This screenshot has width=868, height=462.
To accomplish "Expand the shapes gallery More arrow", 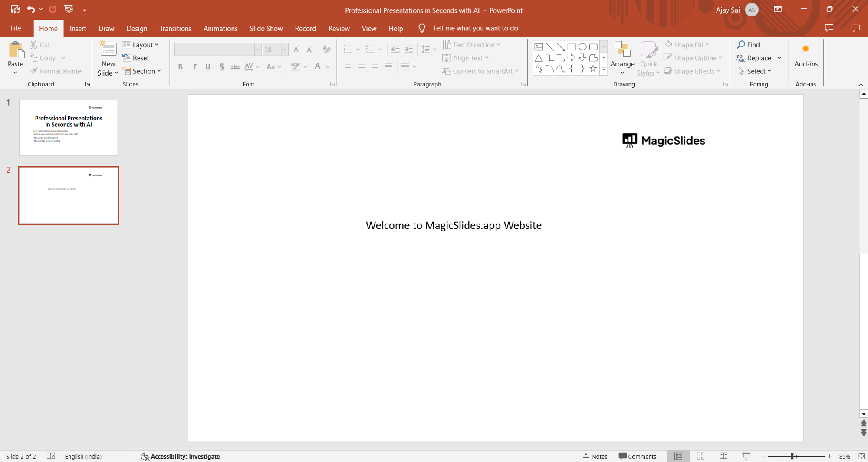I will click(x=604, y=69).
